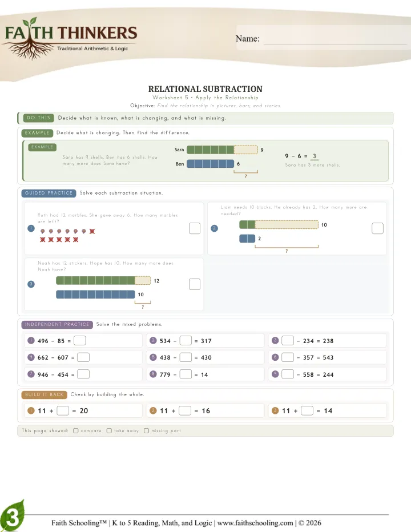
Task: Click answer box for Ruth's marbles problem
Action: click(195, 228)
